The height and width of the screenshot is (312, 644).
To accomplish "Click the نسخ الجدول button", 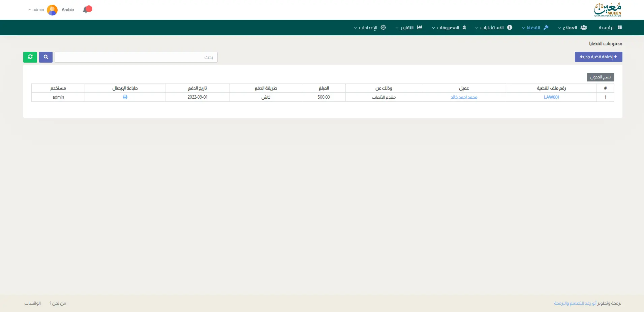I will click(600, 77).
